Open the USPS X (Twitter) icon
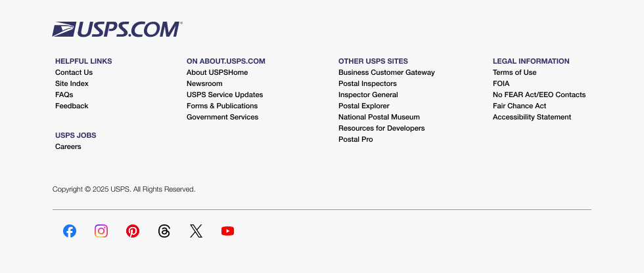 196,231
